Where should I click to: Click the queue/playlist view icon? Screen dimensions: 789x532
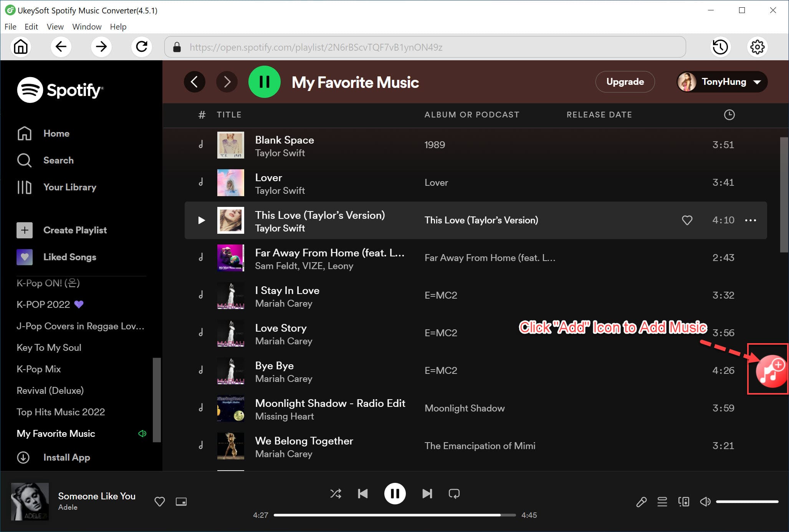[662, 501]
